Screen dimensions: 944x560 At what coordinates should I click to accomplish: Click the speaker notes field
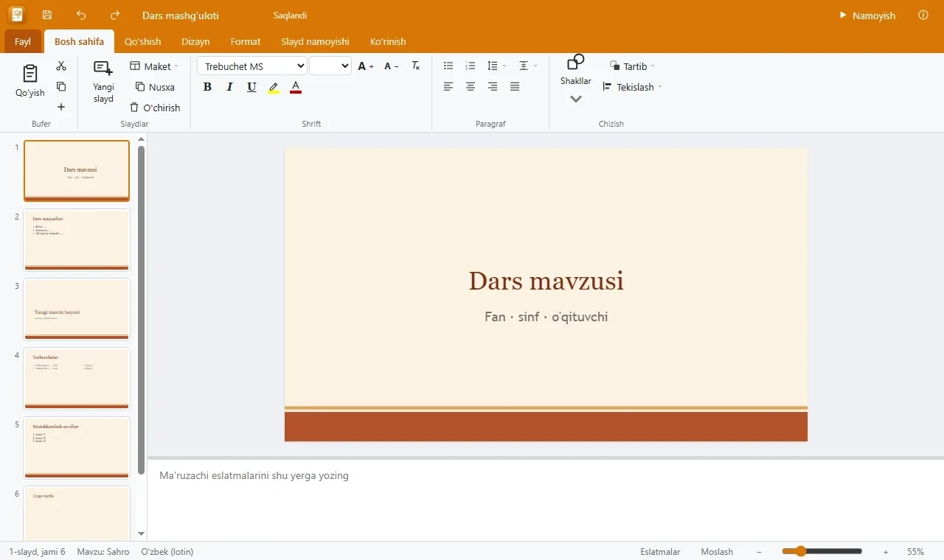546,500
